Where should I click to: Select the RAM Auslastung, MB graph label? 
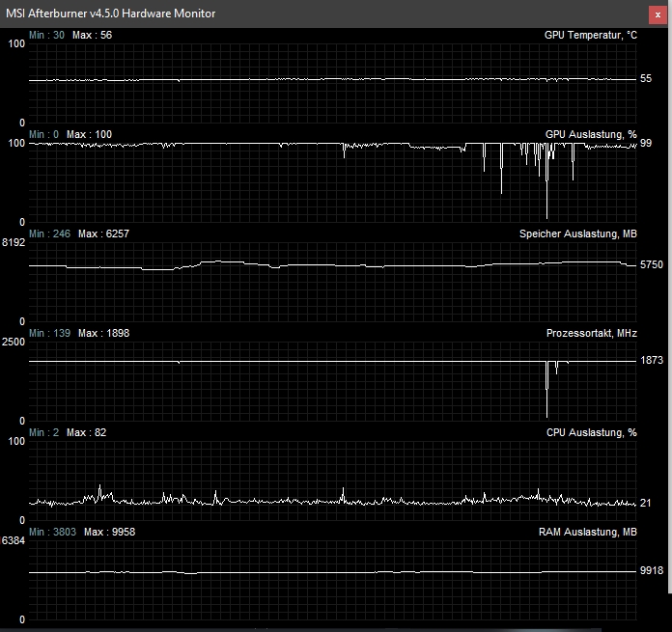click(588, 532)
